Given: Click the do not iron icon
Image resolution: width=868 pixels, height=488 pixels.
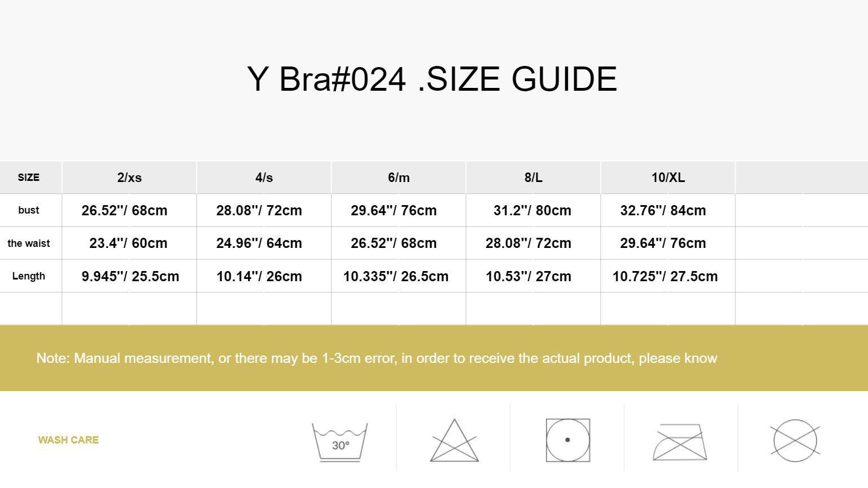Looking at the screenshot, I should pos(680,442).
